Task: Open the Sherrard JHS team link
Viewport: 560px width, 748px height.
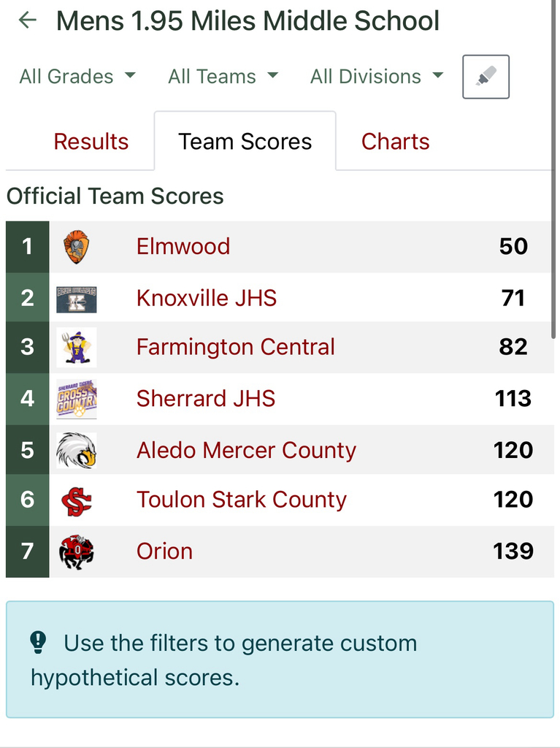Action: [x=206, y=398]
